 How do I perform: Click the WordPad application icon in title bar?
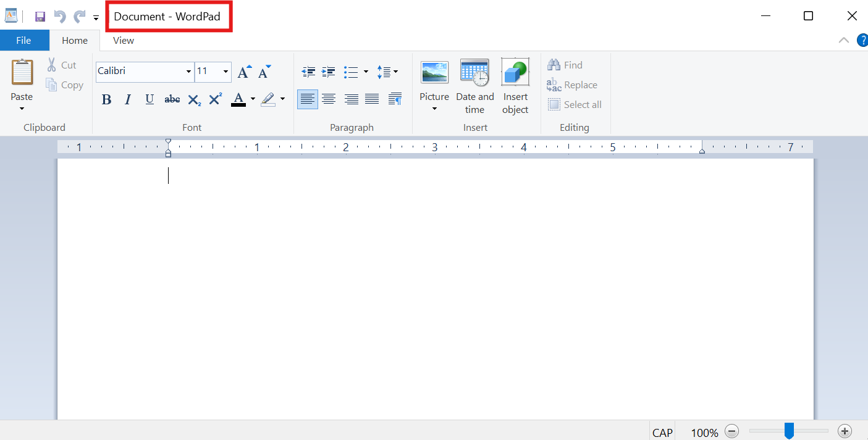coord(11,16)
